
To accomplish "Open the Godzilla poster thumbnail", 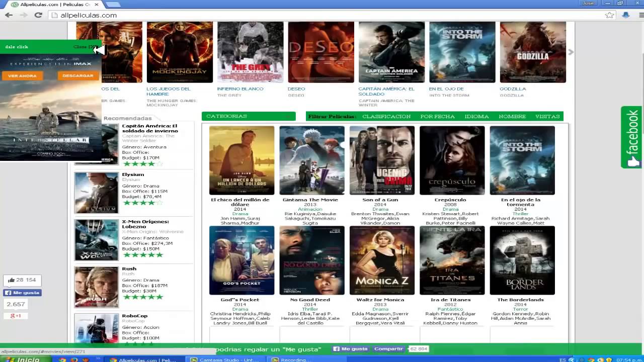I will pyautogui.click(x=533, y=52).
